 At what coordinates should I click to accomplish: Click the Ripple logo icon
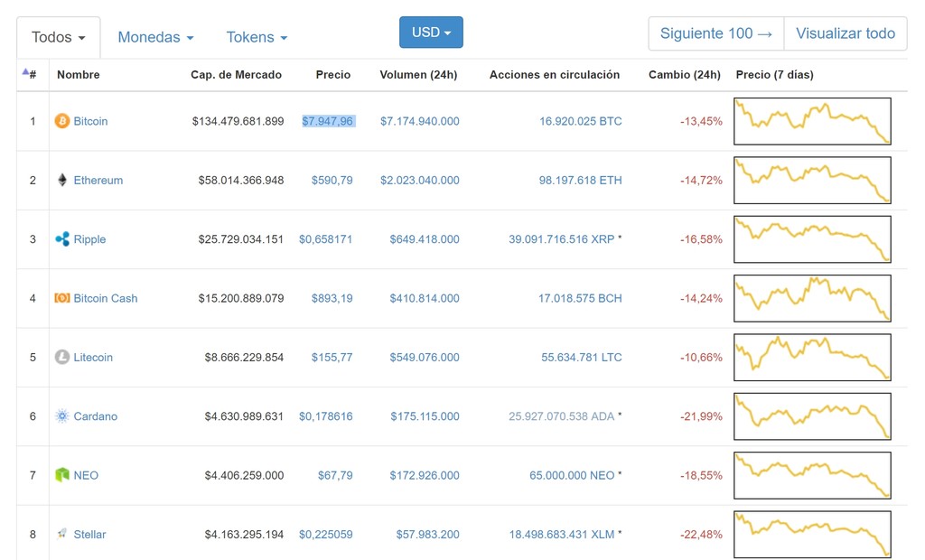62,239
